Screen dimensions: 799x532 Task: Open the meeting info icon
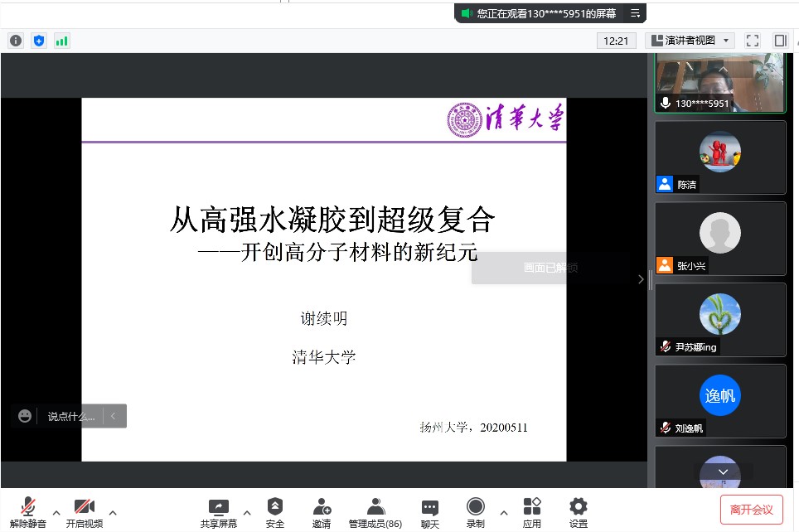pos(16,41)
